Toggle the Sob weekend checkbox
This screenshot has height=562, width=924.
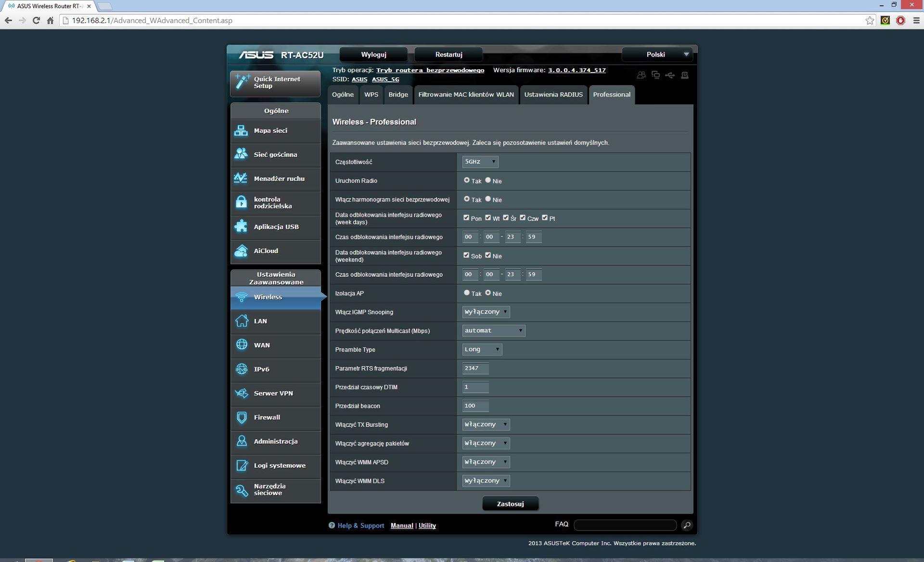466,255
